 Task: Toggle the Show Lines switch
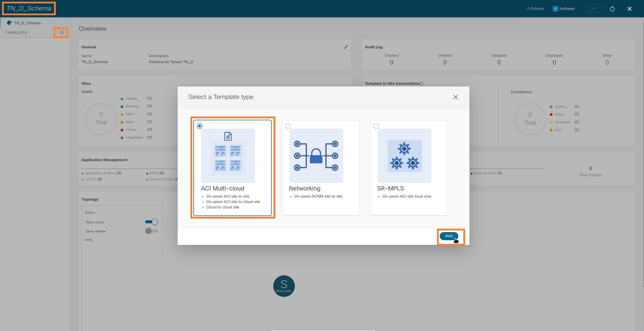[152, 222]
